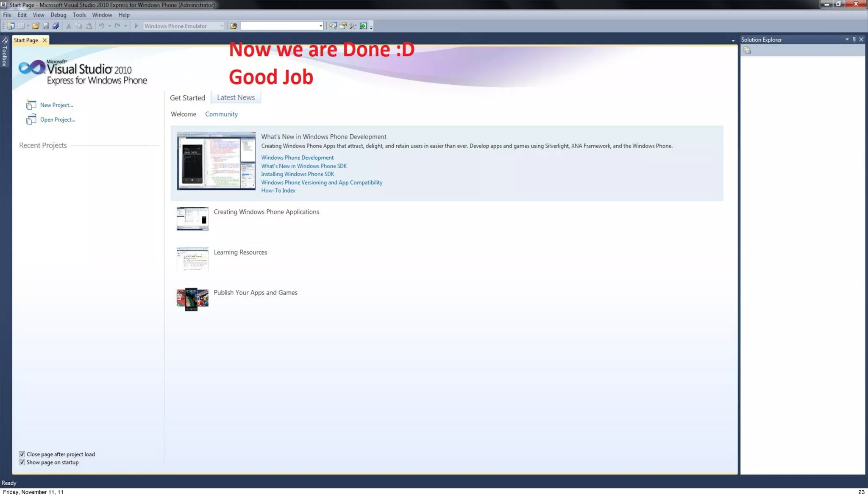Uncheck Close page after project load
Screen dimensions: 868x497
(22, 454)
